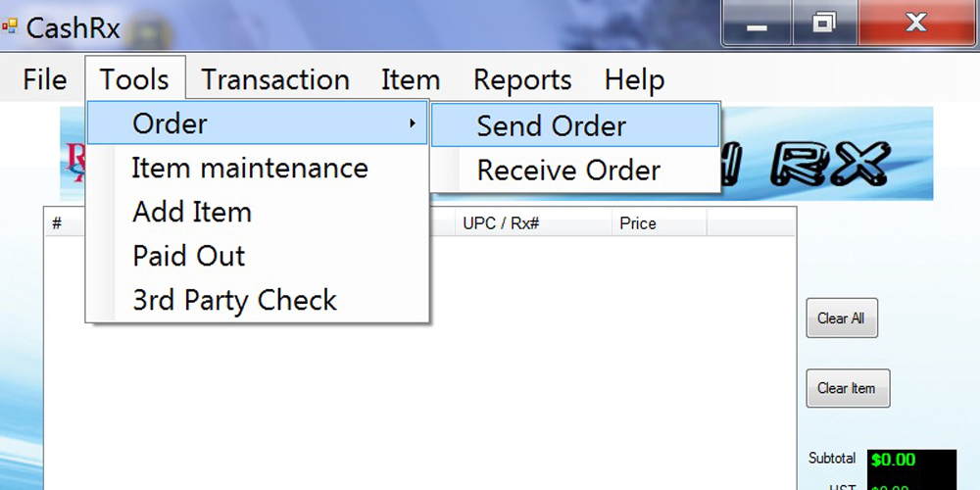
Task: Select Add Item from the Tools menu
Action: [257, 212]
